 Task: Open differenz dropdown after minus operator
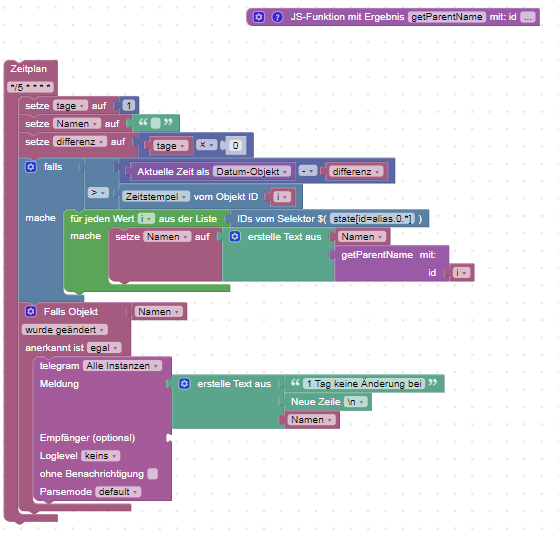coord(356,171)
